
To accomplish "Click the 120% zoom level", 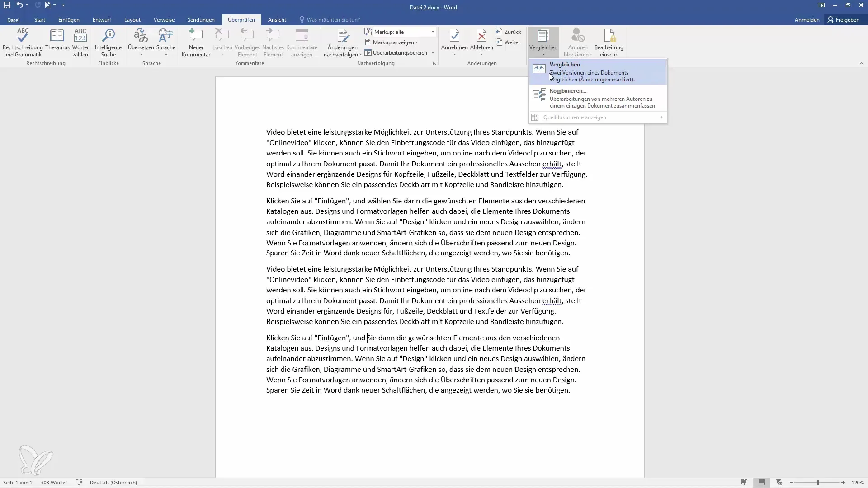I will pyautogui.click(x=858, y=483).
